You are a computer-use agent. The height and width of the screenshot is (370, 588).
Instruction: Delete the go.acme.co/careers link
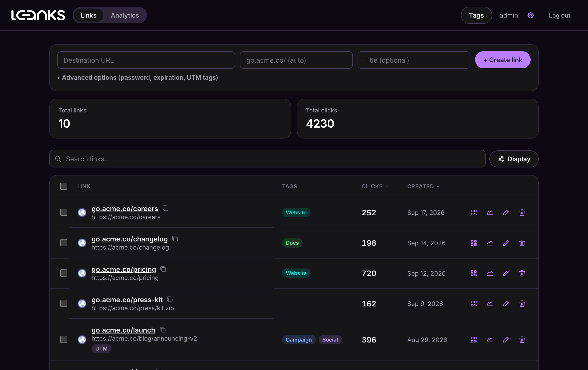(522, 213)
